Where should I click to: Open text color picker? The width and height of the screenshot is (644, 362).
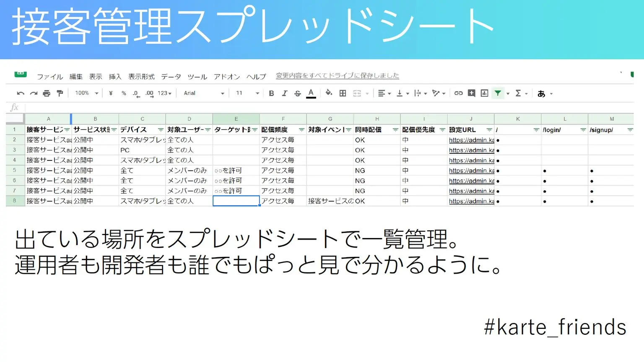click(311, 93)
